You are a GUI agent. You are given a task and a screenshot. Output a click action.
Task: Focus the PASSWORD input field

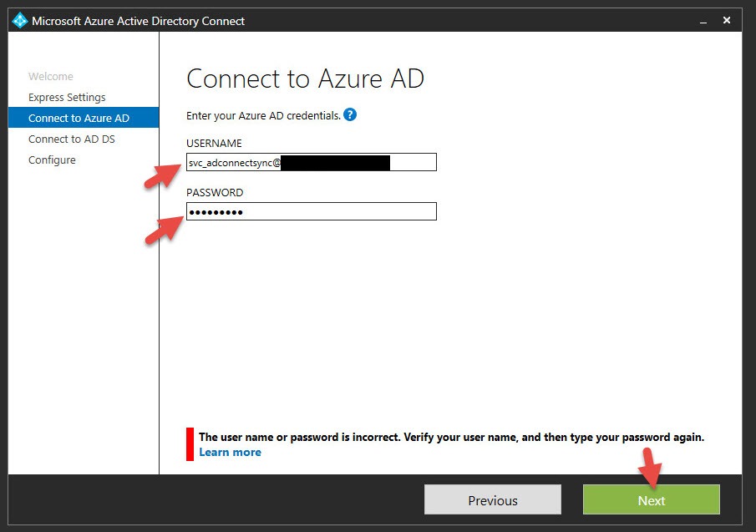pyautogui.click(x=334, y=212)
